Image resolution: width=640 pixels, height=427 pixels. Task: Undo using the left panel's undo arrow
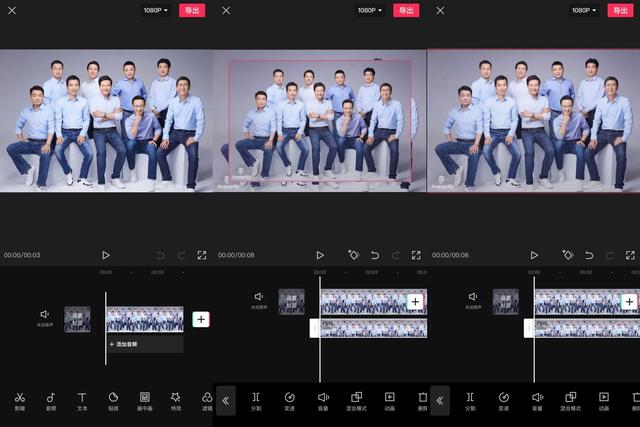(x=161, y=256)
